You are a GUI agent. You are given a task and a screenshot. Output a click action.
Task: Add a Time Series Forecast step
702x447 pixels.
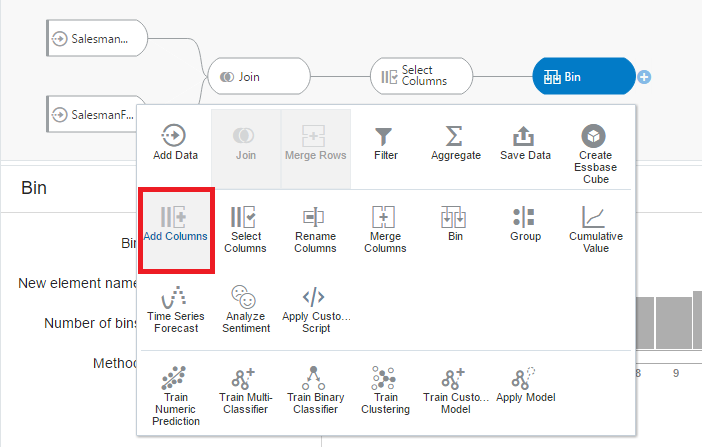(176, 309)
